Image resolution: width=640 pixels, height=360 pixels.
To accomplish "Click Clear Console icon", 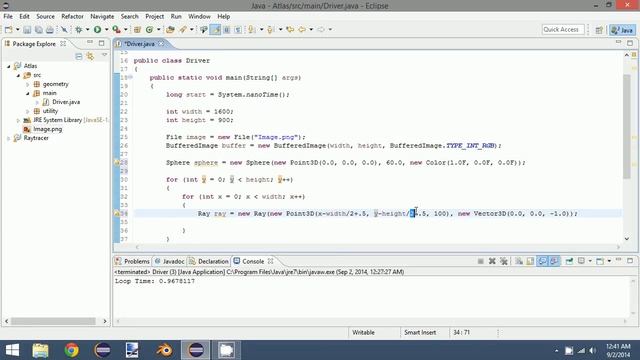I will point(519,261).
